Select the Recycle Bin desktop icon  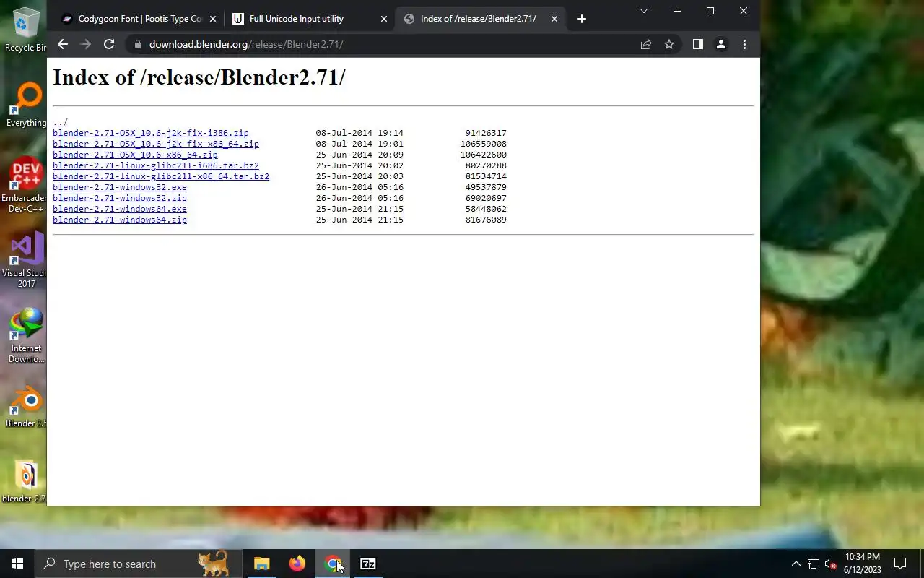26,30
